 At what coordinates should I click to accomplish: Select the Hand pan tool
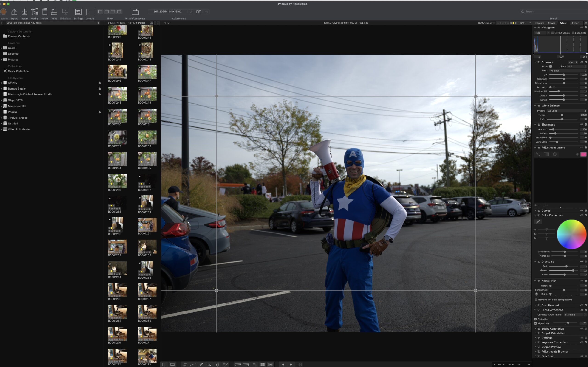(x=217, y=364)
